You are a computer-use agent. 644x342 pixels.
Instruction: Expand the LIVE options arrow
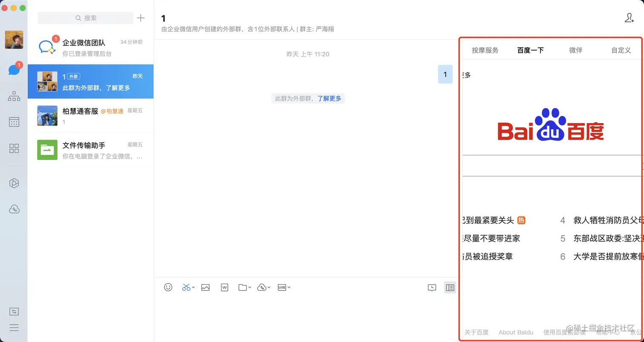coord(289,288)
